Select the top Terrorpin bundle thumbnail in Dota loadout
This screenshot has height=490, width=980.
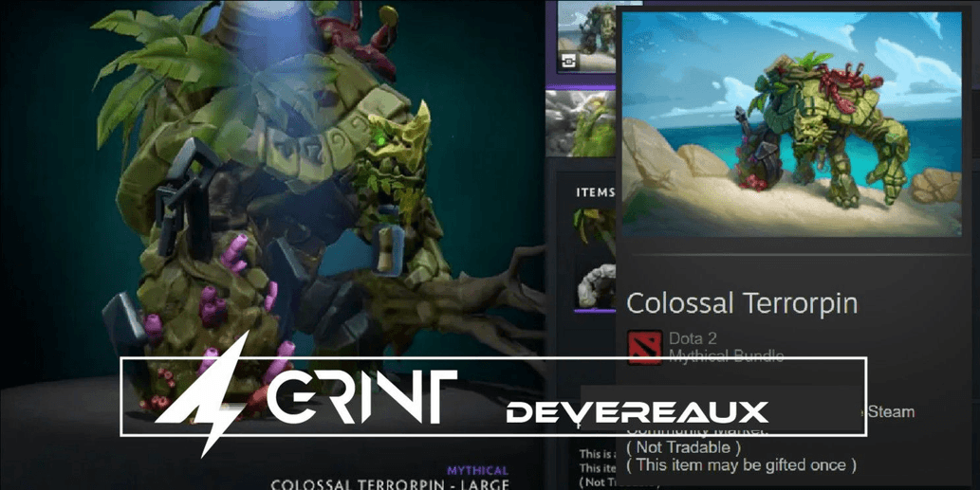(586, 36)
